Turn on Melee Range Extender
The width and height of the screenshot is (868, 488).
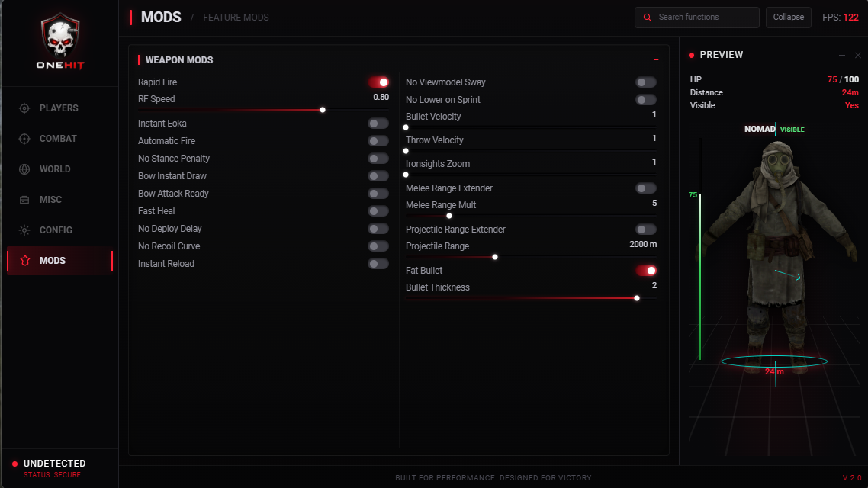pyautogui.click(x=646, y=188)
